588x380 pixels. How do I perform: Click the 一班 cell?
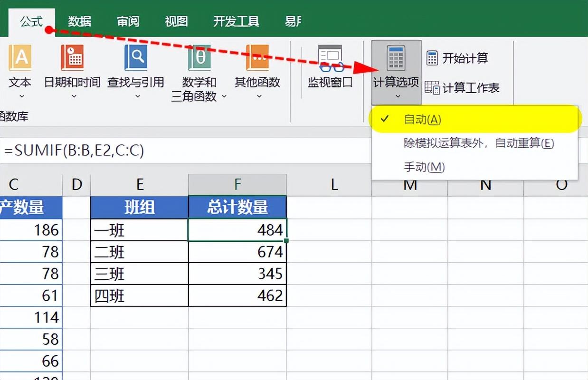(x=140, y=230)
